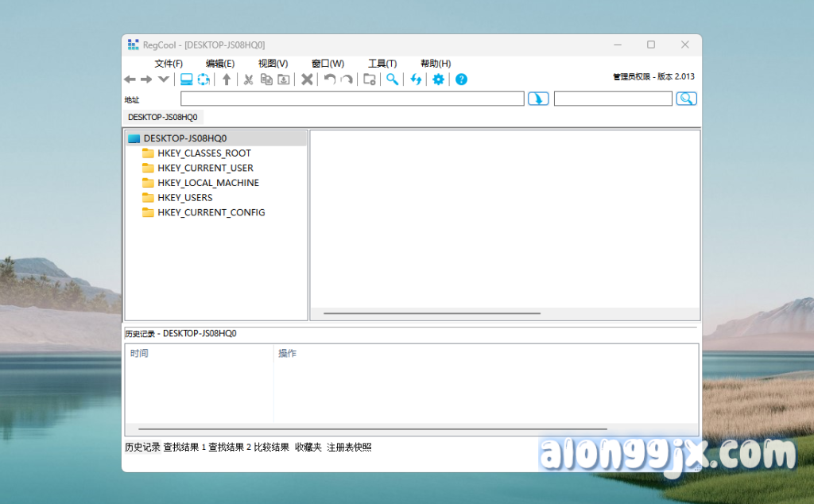The image size is (814, 504).
Task: Open the 工具(T) menu
Action: [x=382, y=64]
